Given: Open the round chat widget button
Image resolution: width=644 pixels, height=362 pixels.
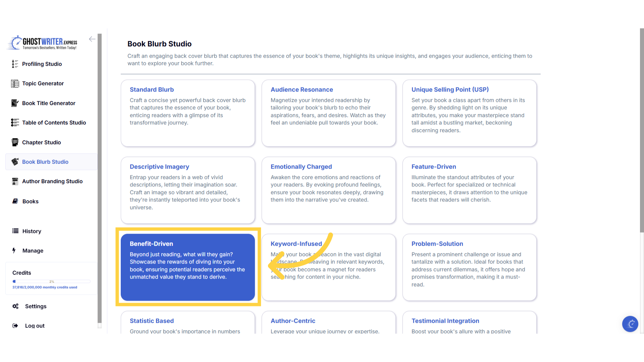Looking at the screenshot, I should (630, 324).
